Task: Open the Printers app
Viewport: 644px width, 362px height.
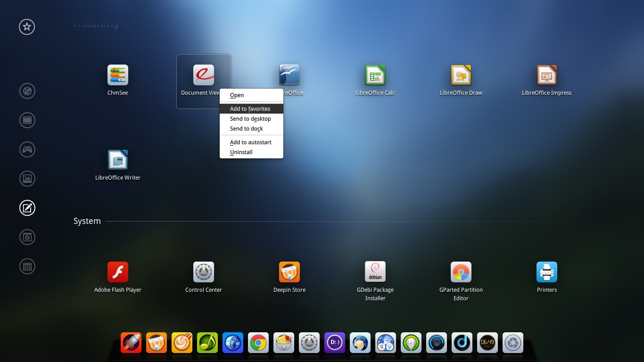Action: (547, 272)
